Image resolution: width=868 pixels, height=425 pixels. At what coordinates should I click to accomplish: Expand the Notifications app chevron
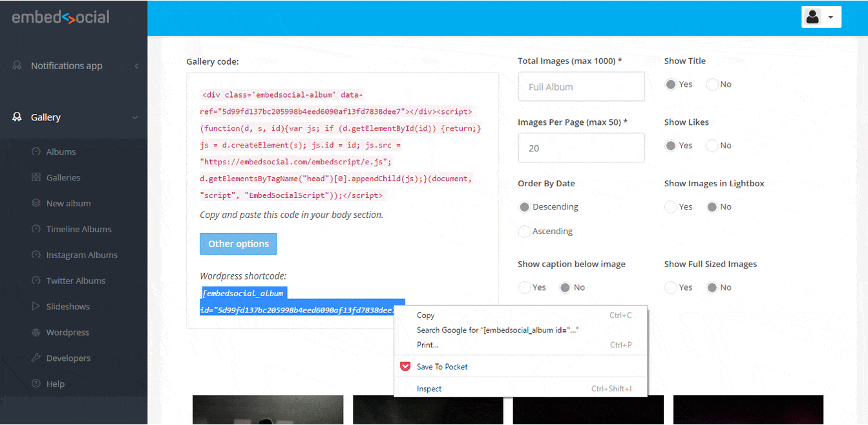136,66
